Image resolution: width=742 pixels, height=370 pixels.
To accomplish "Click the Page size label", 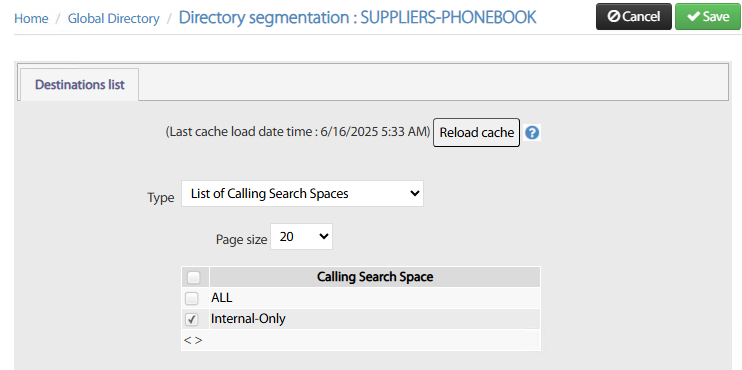I will tap(241, 240).
